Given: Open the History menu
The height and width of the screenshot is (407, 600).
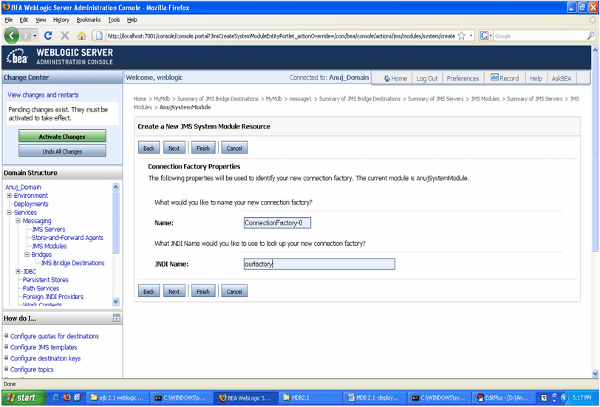Looking at the screenshot, I should click(x=61, y=20).
